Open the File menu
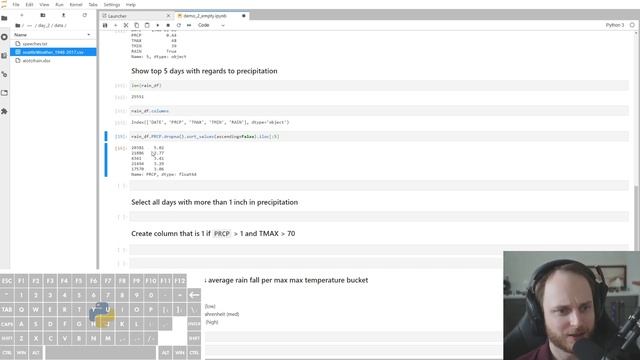Screen dimensions: 640x360 (16, 4)
